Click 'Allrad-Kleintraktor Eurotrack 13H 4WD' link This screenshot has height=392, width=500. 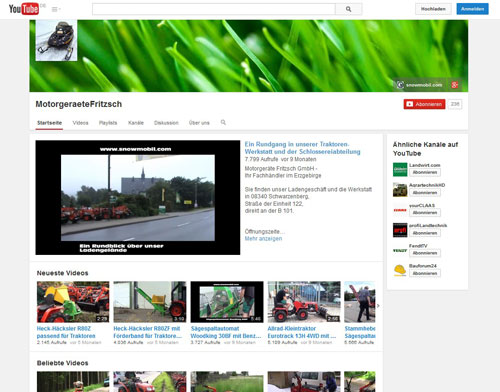pos(302,332)
